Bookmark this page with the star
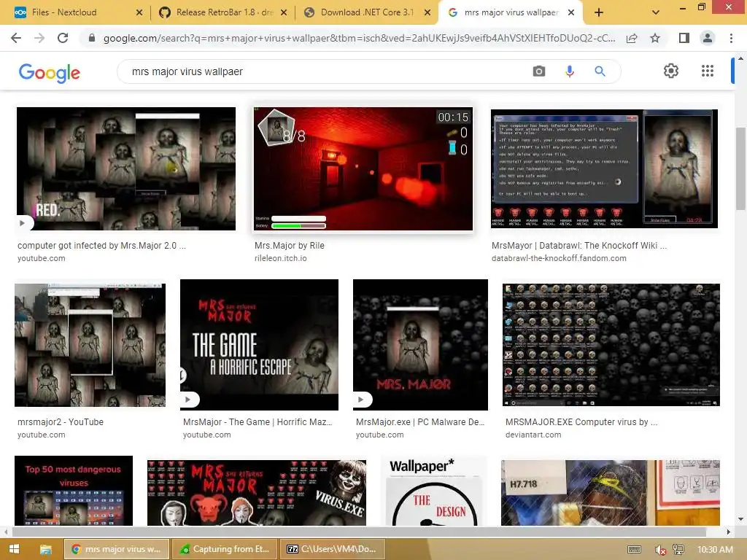The height and width of the screenshot is (560, 747). 655,38
